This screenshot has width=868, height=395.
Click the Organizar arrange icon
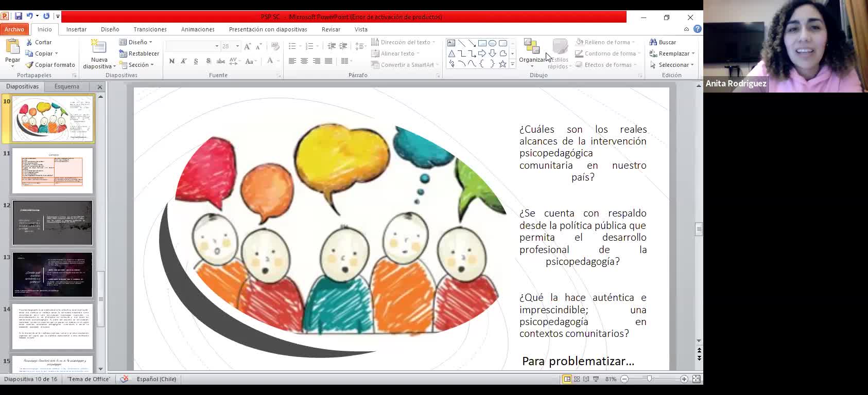pyautogui.click(x=531, y=46)
